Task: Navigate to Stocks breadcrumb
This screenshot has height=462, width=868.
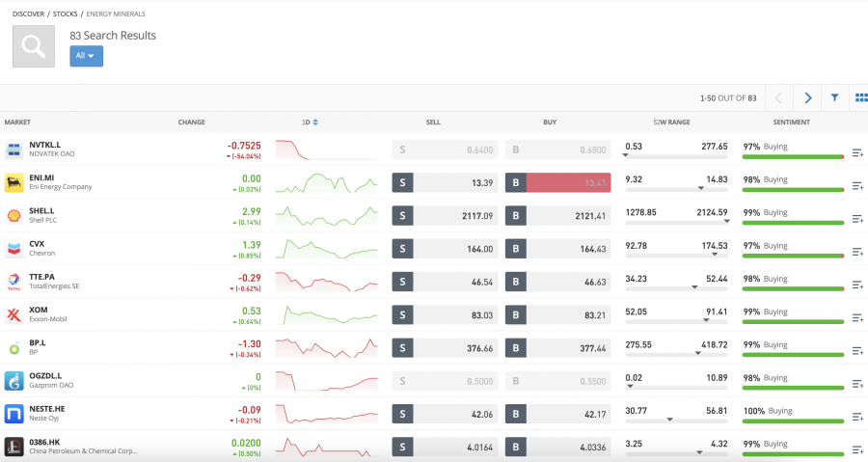Action: tap(63, 14)
